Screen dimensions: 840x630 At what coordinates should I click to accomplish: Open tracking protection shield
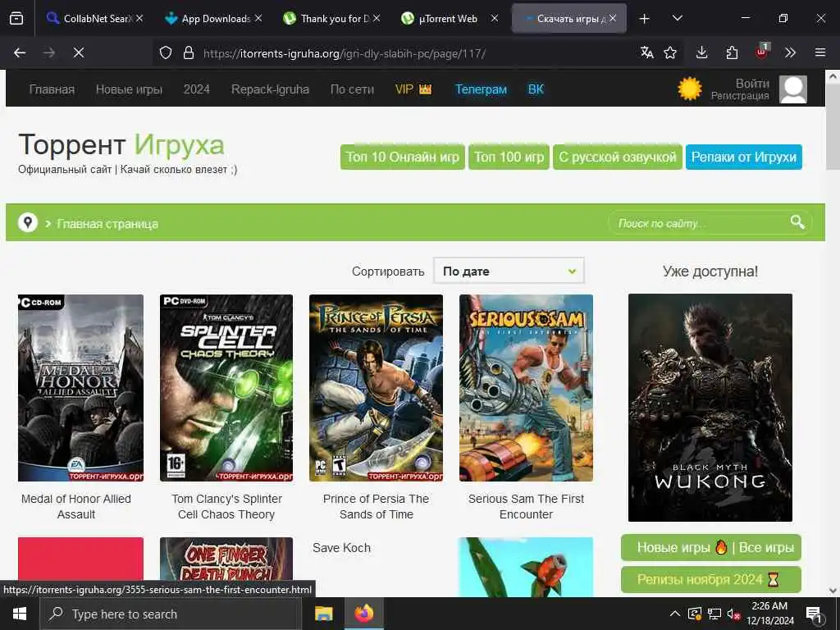[x=166, y=53]
